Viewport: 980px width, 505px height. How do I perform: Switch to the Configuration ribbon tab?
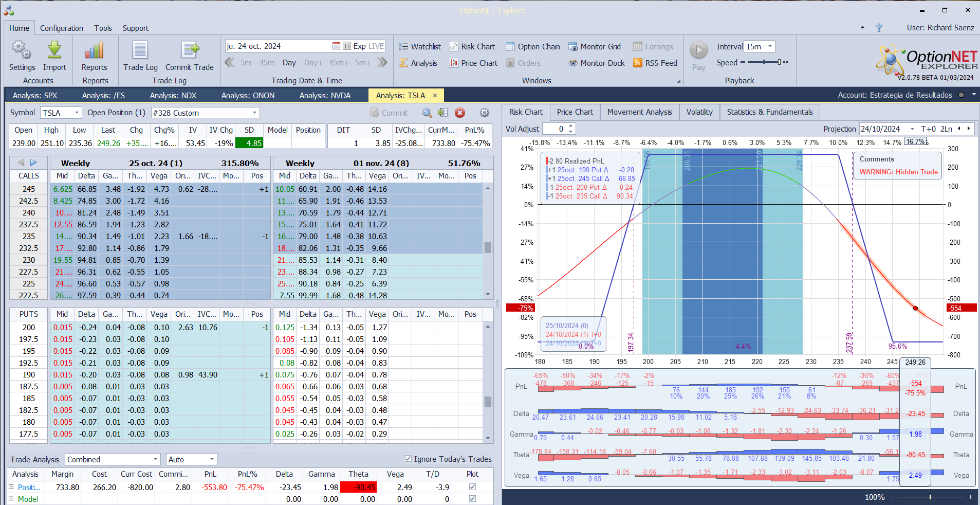tap(62, 28)
